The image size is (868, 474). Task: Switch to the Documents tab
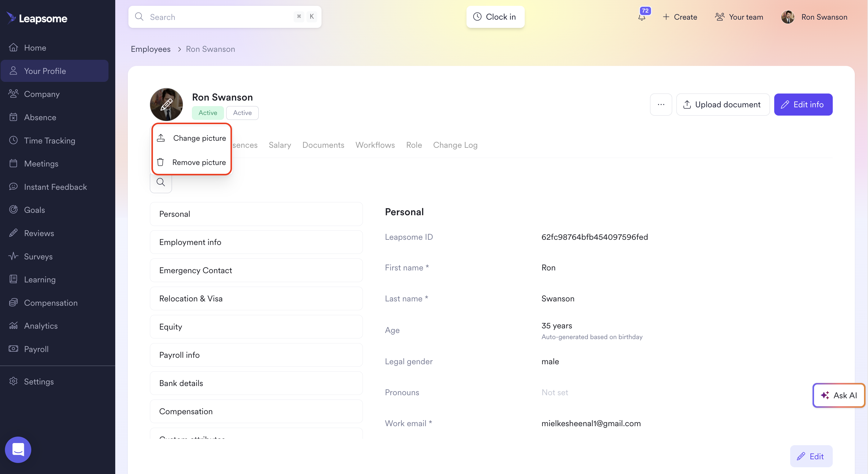pyautogui.click(x=323, y=145)
